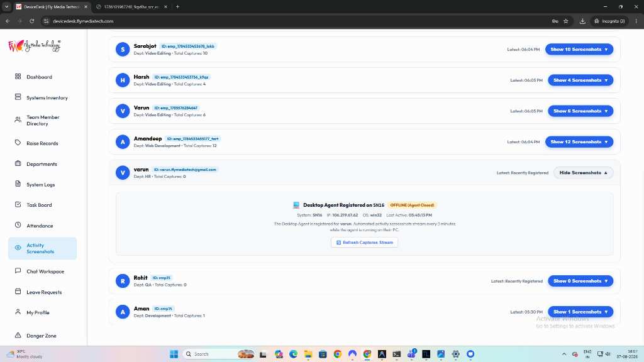Open Chat Workspace bubble icon

tap(18, 271)
